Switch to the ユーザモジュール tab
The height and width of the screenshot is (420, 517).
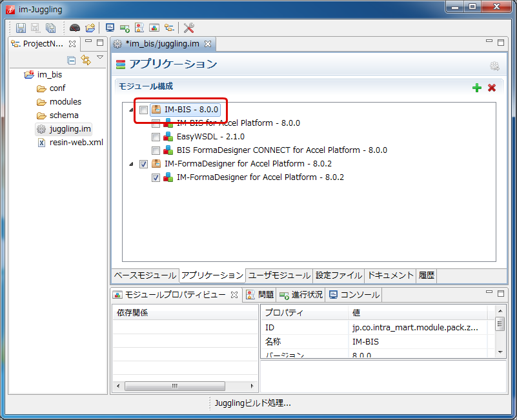click(x=279, y=275)
